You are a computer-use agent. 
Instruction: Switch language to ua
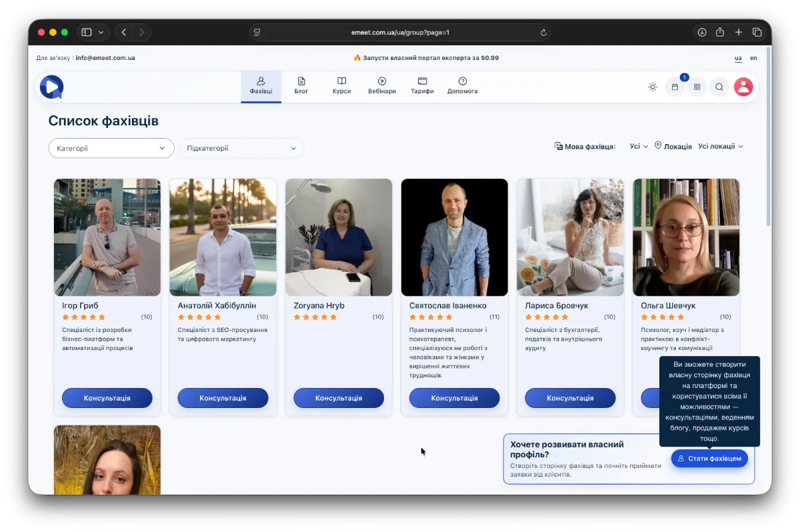click(x=738, y=58)
